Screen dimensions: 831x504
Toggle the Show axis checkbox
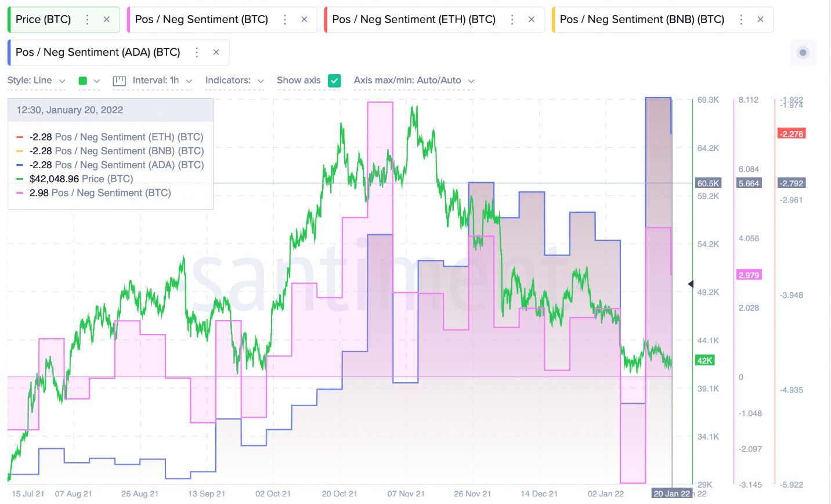coord(334,81)
